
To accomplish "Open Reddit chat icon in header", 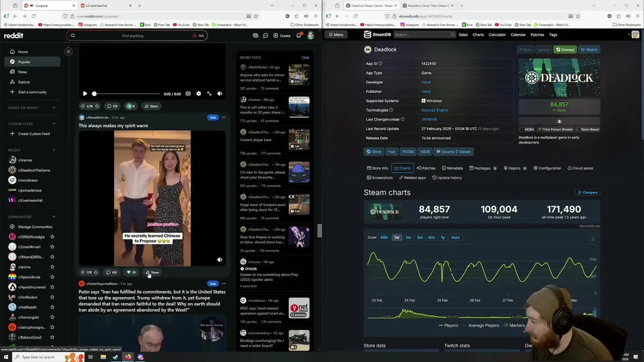I will pyautogui.click(x=265, y=36).
